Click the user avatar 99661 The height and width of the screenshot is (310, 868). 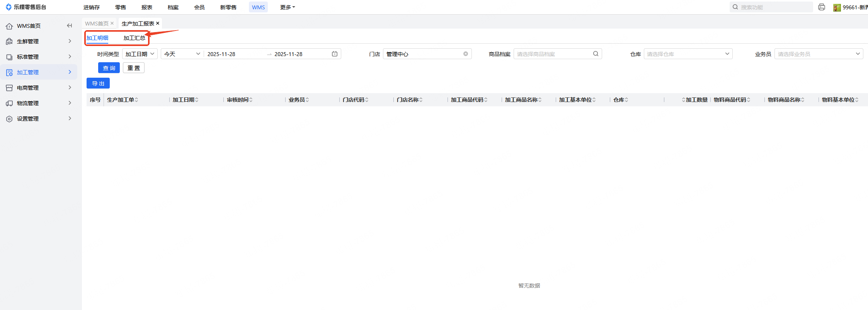point(837,7)
